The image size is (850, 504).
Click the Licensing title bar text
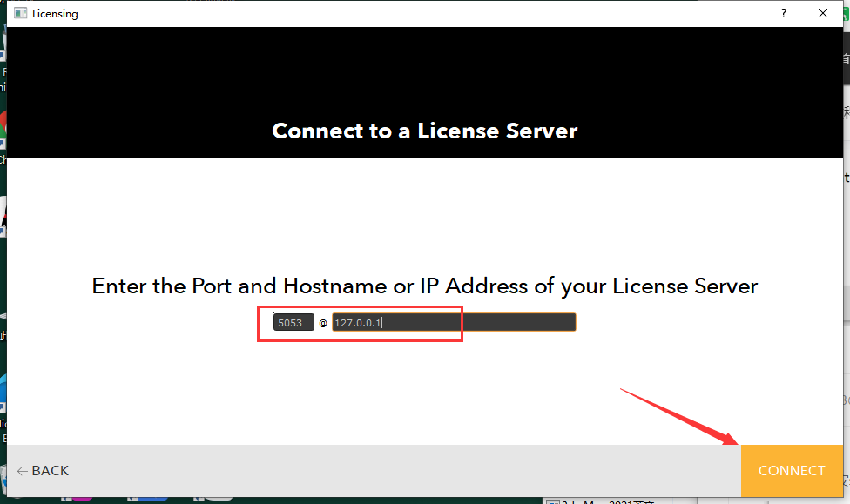click(55, 14)
